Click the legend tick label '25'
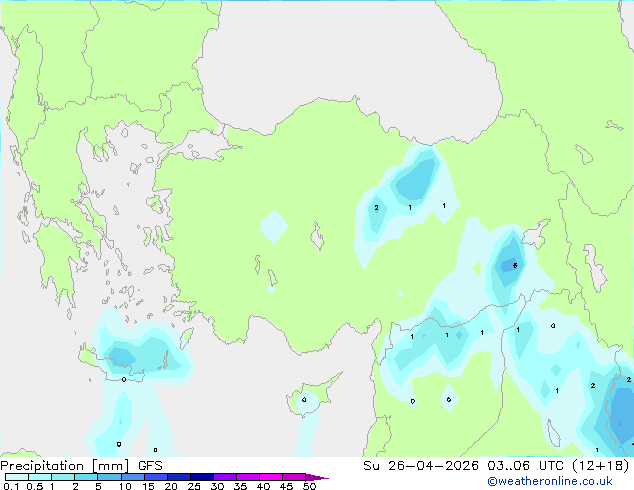Screen dimensions: 634x490 [x=194, y=486]
